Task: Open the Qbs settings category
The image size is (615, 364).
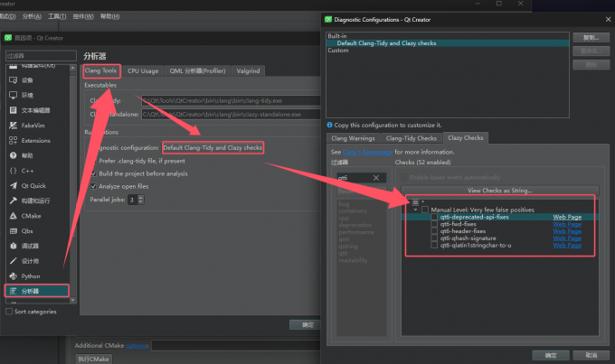Action: [x=28, y=230]
